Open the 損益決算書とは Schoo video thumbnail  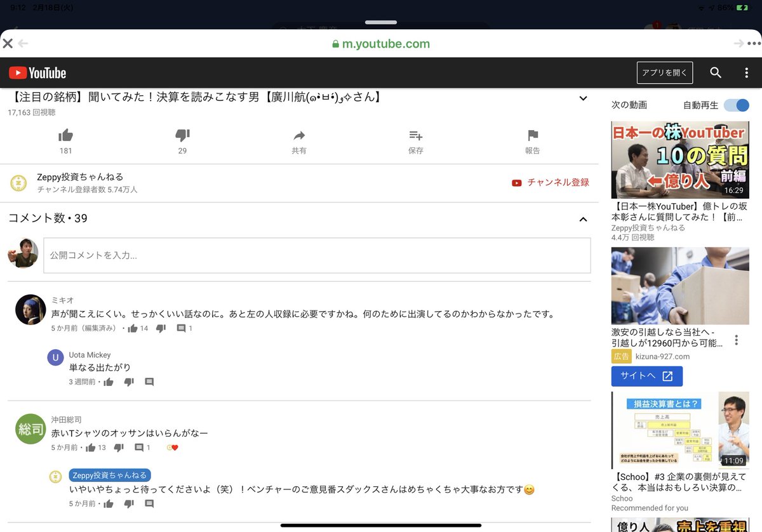click(680, 430)
